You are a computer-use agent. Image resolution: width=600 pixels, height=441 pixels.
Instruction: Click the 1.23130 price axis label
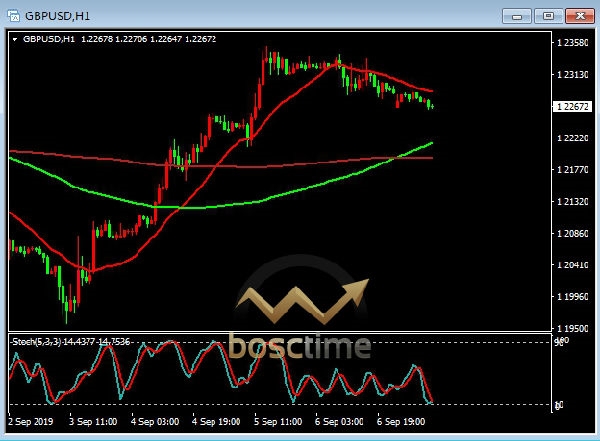pyautogui.click(x=572, y=74)
